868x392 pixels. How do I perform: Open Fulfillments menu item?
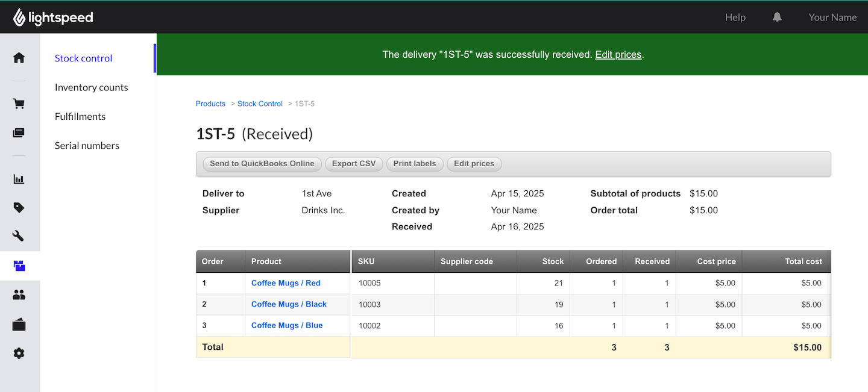coord(80,116)
